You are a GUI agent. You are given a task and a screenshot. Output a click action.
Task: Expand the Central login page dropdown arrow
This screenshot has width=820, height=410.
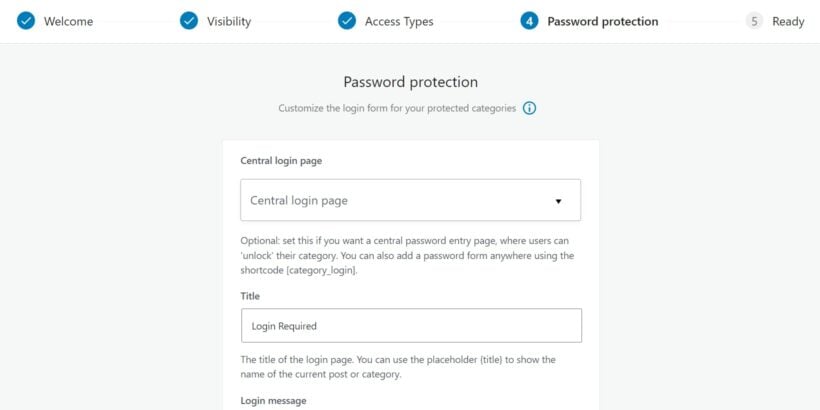[558, 201]
